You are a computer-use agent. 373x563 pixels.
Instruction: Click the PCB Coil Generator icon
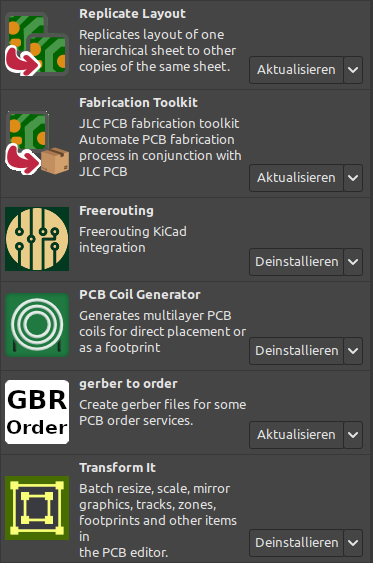pos(37,325)
